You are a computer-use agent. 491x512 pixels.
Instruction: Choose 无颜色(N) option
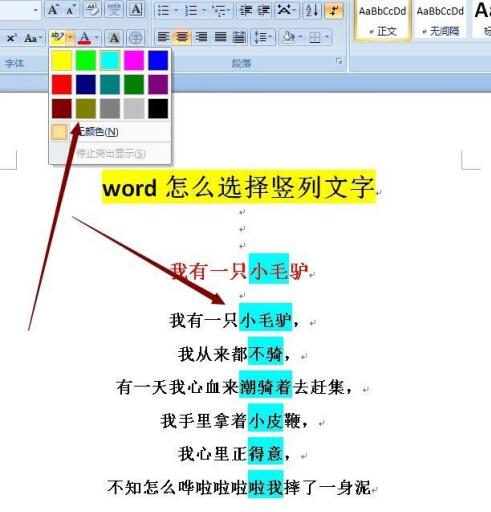click(x=110, y=132)
